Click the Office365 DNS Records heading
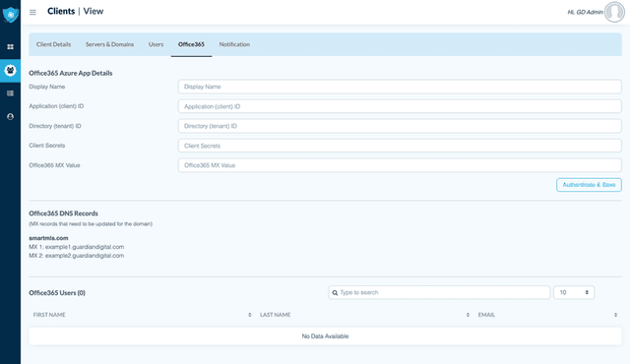 coord(63,213)
